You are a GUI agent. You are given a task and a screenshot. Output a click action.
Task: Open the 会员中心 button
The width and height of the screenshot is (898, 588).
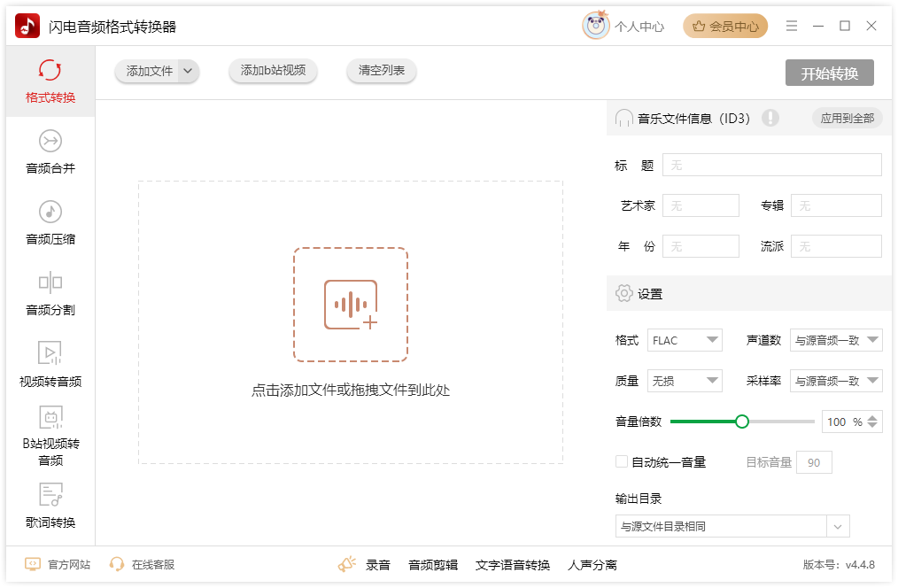click(x=725, y=26)
